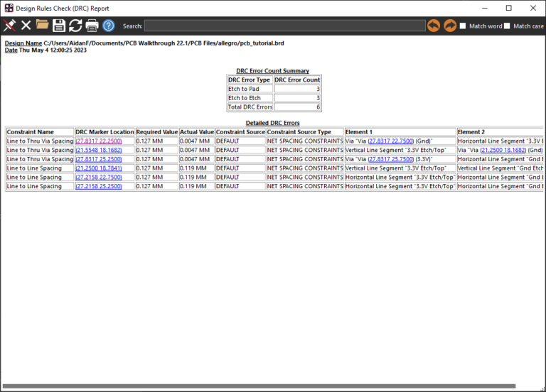Close the report with the X toolbar icon
546x392 pixels.
click(x=26, y=26)
